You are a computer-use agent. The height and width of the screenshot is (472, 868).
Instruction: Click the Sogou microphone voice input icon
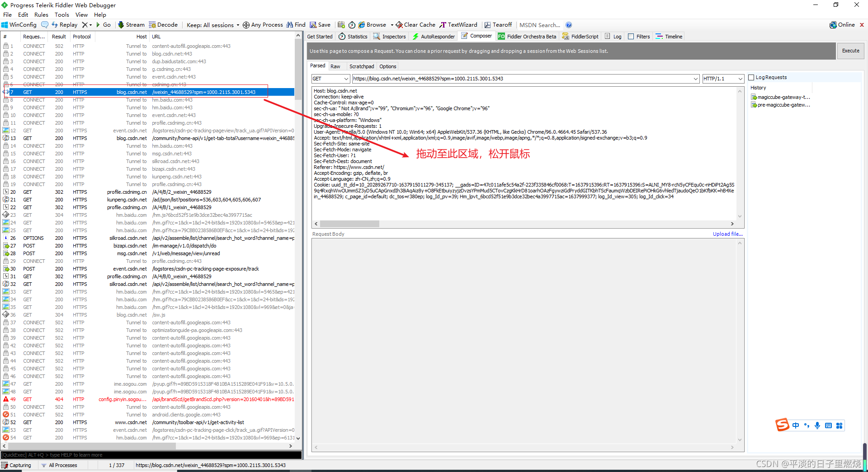pyautogui.click(x=817, y=425)
